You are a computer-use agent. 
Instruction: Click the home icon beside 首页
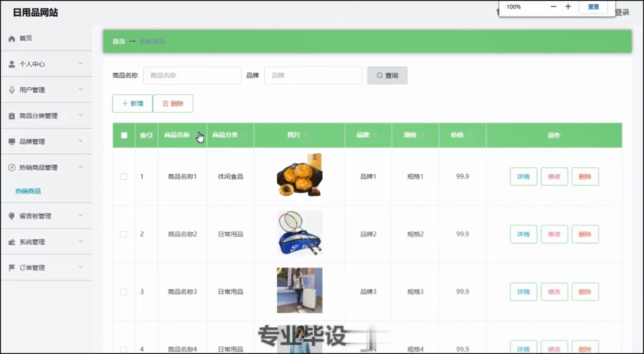click(11, 39)
